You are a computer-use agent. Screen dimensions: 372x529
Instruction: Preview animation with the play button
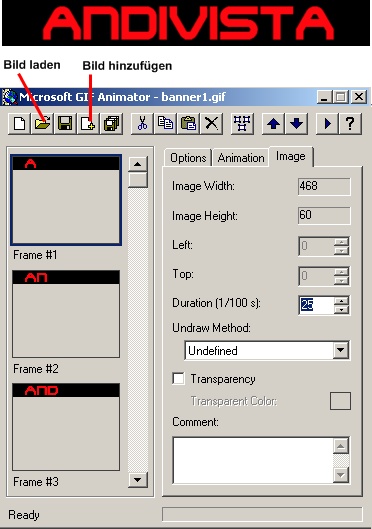click(x=327, y=123)
